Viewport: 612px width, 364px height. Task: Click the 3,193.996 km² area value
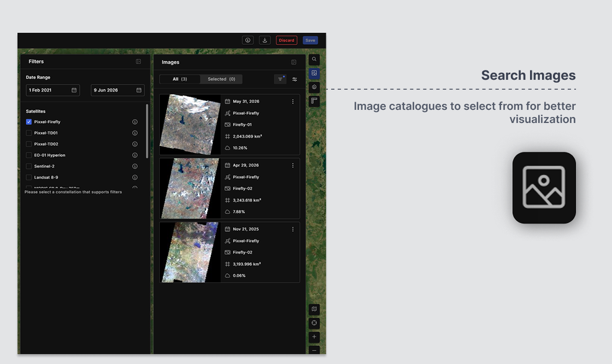coord(247,264)
